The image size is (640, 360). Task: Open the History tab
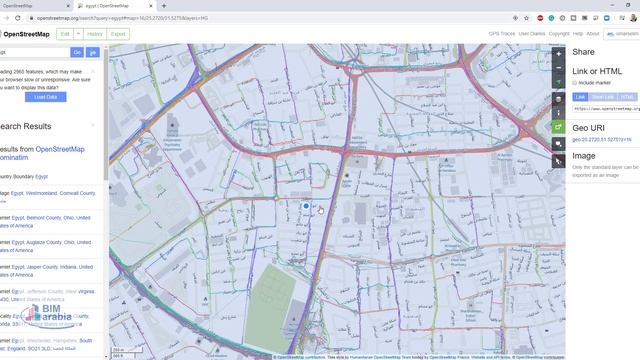click(x=95, y=34)
